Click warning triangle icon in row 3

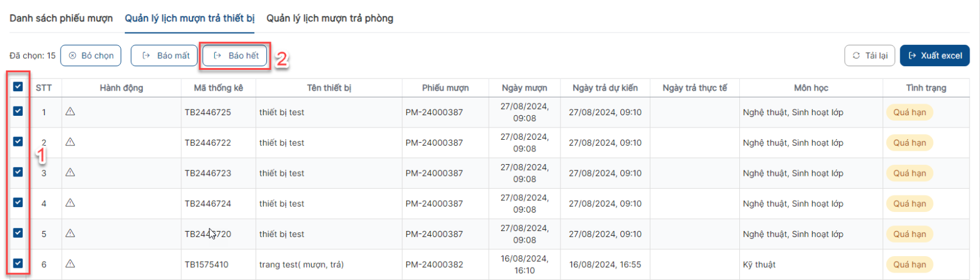[70, 172]
